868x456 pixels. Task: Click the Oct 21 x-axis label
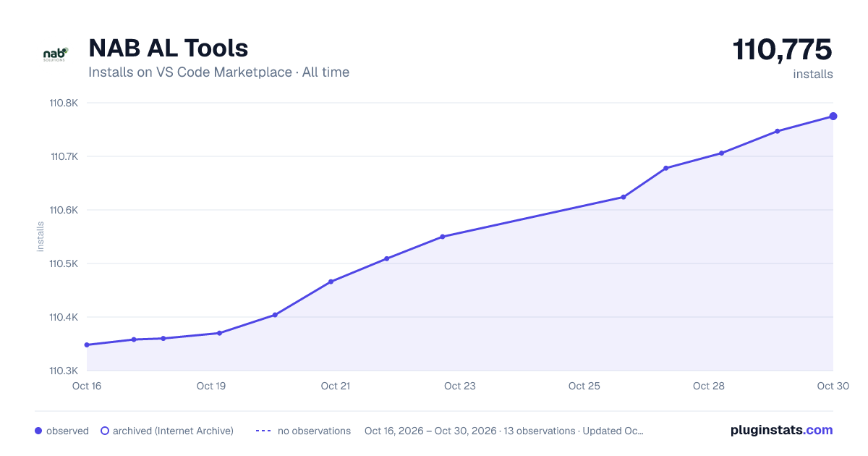tap(336, 386)
